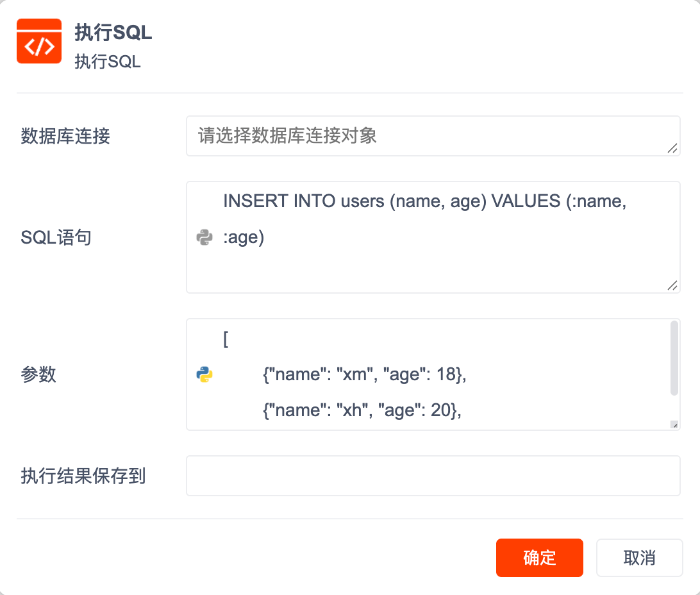This screenshot has height=595, width=700.
Task: Click resize handle of SQL语句 text area
Action: [672, 285]
